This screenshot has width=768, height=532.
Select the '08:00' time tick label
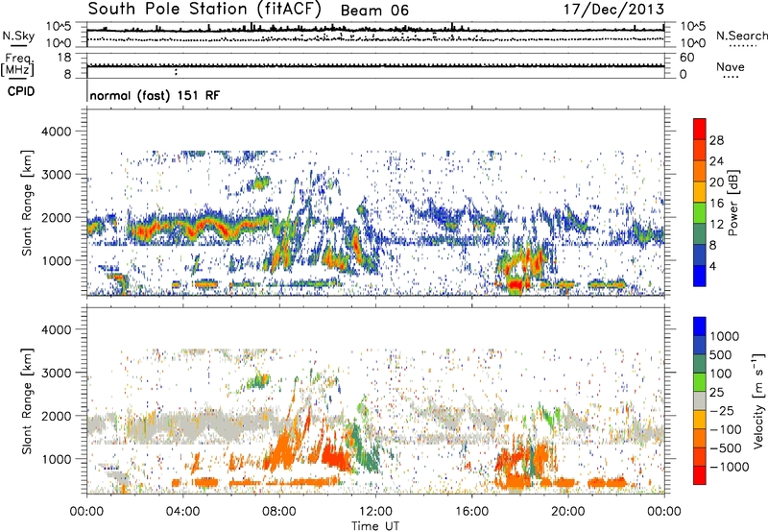tap(279, 512)
